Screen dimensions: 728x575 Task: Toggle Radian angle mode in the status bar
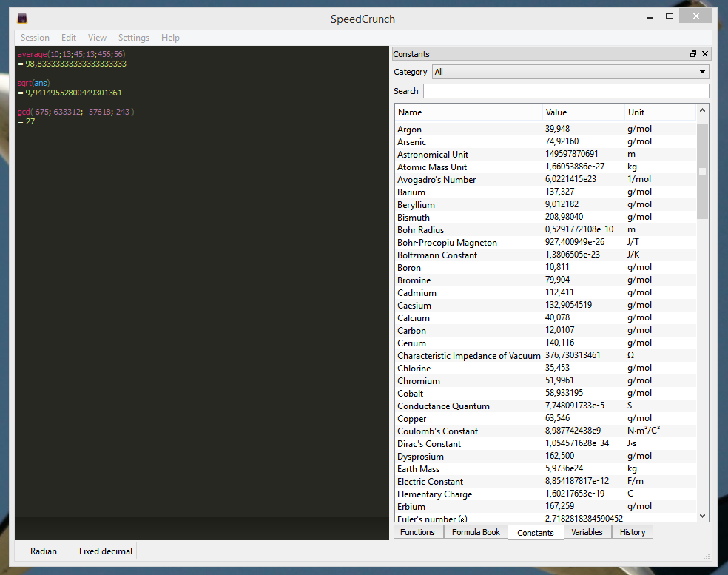(44, 551)
